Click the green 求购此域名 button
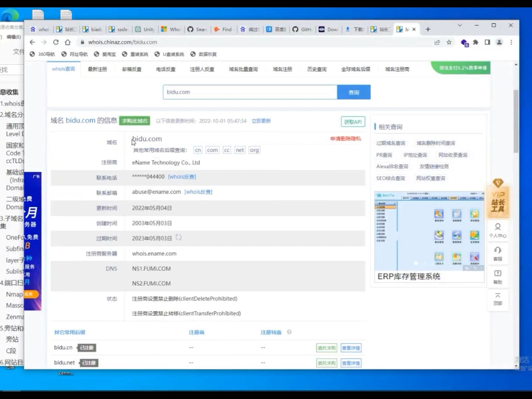Image resolution: width=532 pixels, height=399 pixels. pos(134,121)
